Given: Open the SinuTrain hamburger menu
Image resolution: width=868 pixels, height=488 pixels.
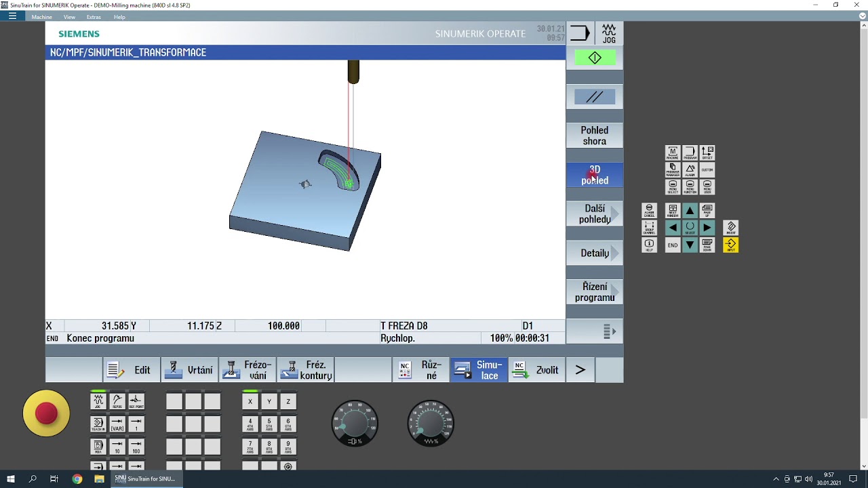Looking at the screenshot, I should point(12,16).
